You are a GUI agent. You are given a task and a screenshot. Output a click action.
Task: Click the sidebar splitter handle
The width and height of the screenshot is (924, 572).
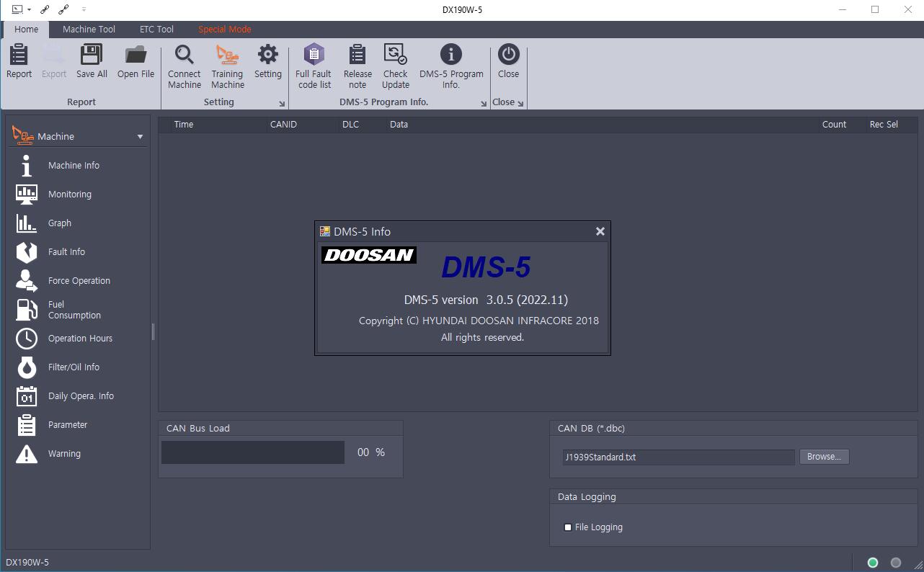[153, 332]
